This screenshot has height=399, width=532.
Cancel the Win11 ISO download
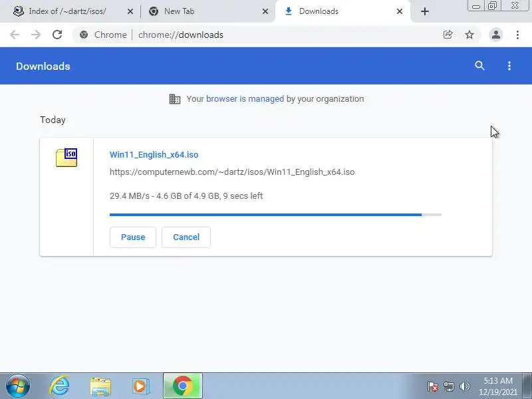(x=186, y=237)
